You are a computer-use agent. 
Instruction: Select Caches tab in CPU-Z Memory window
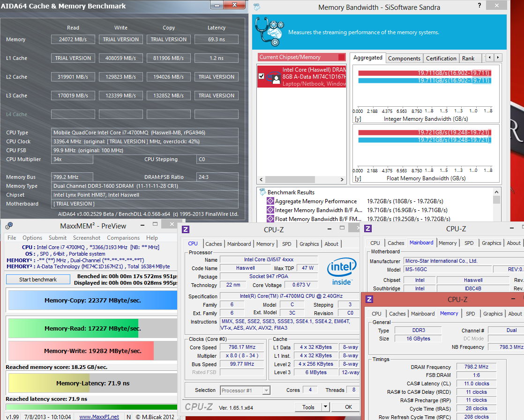point(397,314)
